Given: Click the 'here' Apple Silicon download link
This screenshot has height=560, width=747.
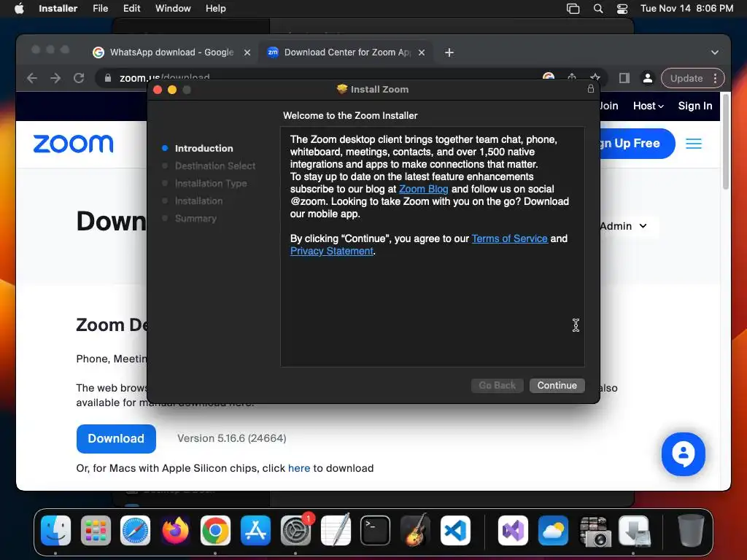Looking at the screenshot, I should pyautogui.click(x=298, y=468).
